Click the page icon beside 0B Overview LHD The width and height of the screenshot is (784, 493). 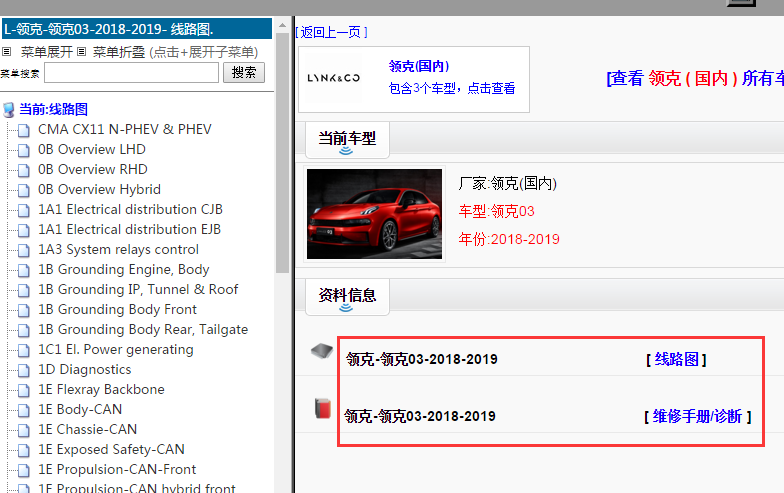pyautogui.click(x=24, y=150)
